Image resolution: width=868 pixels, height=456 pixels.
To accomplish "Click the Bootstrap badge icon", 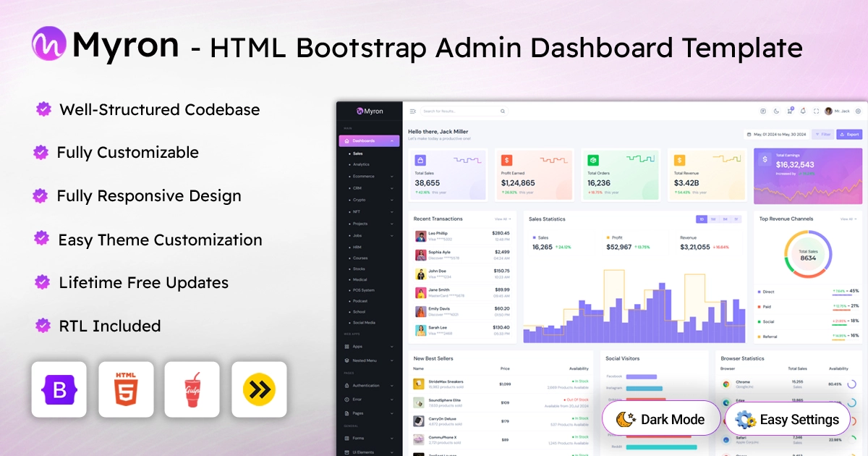I will [x=60, y=389].
